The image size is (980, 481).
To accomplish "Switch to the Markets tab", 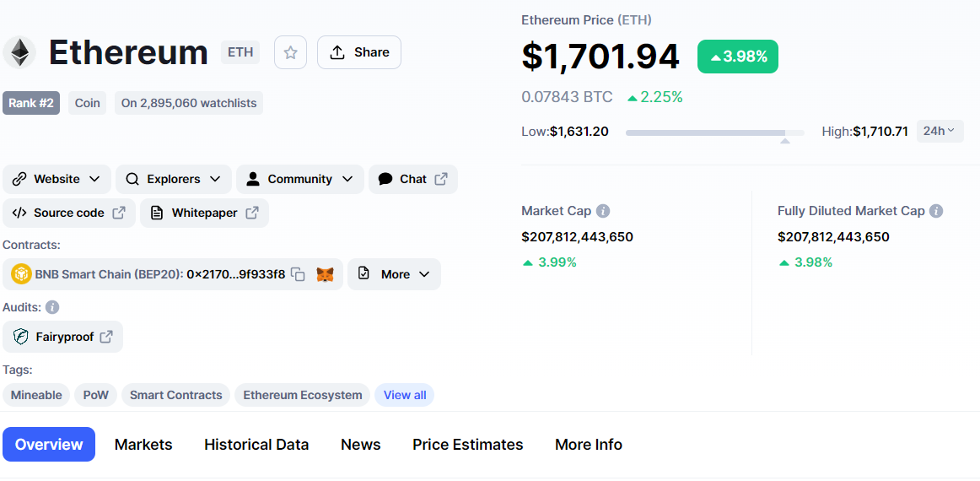I will 143,445.
